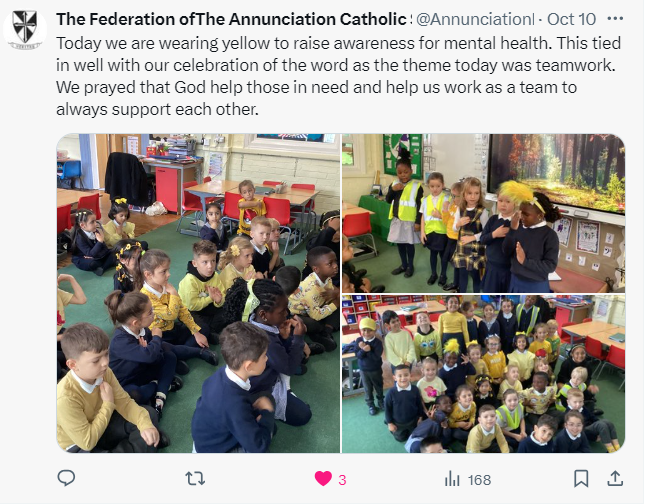This screenshot has width=654, height=504.
Task: Open the large left photo of seated children
Action: pos(199,293)
